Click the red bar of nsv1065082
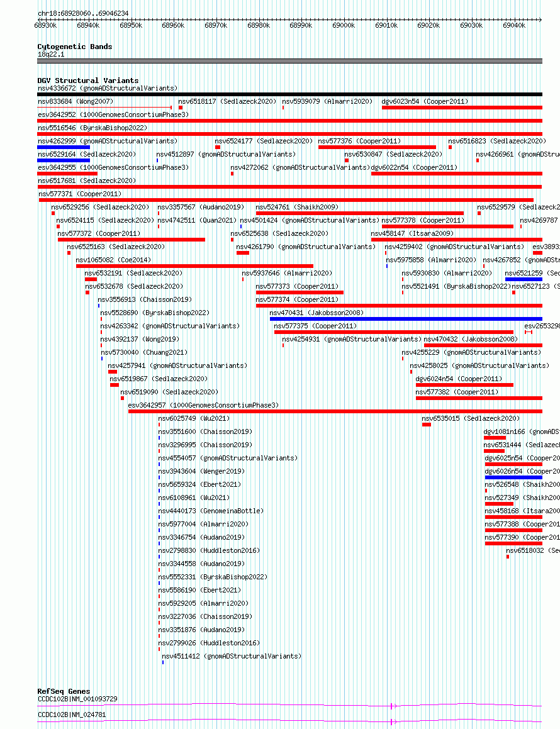 (x=194, y=266)
